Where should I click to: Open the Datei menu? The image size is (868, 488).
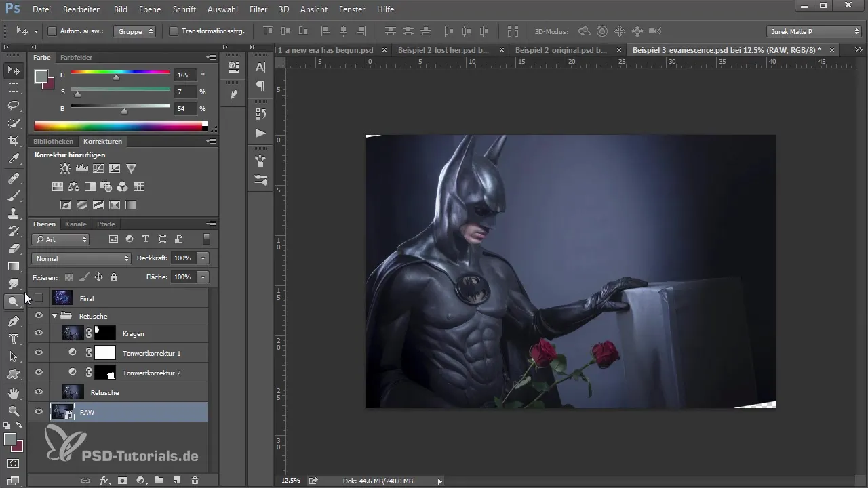[41, 9]
